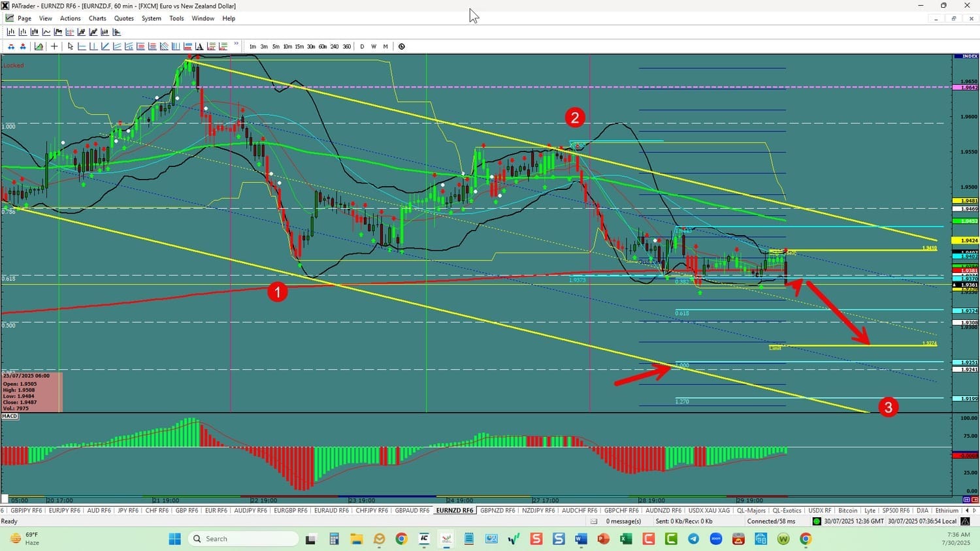Select the horizontal line drawing tool
This screenshot has height=551, width=980.
click(82, 46)
